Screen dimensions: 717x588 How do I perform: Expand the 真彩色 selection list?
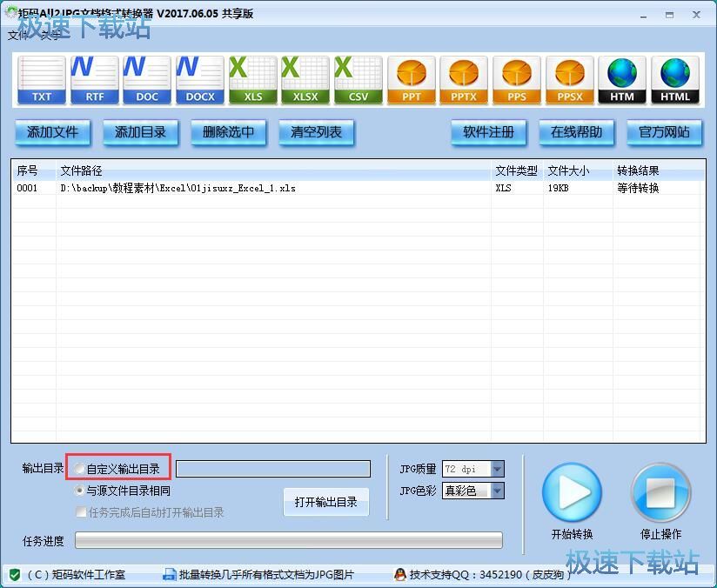coord(496,490)
